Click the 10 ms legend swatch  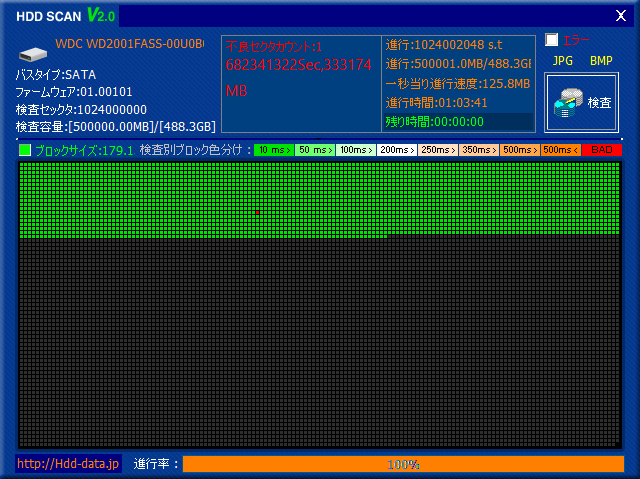tap(274, 150)
